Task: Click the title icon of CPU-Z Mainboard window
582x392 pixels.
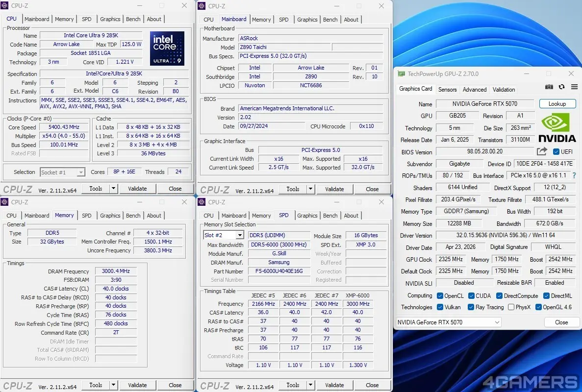Action: click(202, 6)
